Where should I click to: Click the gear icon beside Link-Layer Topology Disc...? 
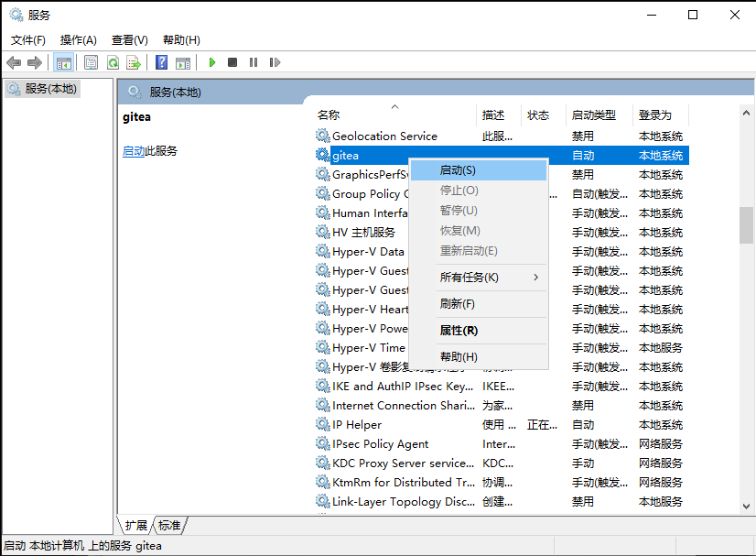322,501
